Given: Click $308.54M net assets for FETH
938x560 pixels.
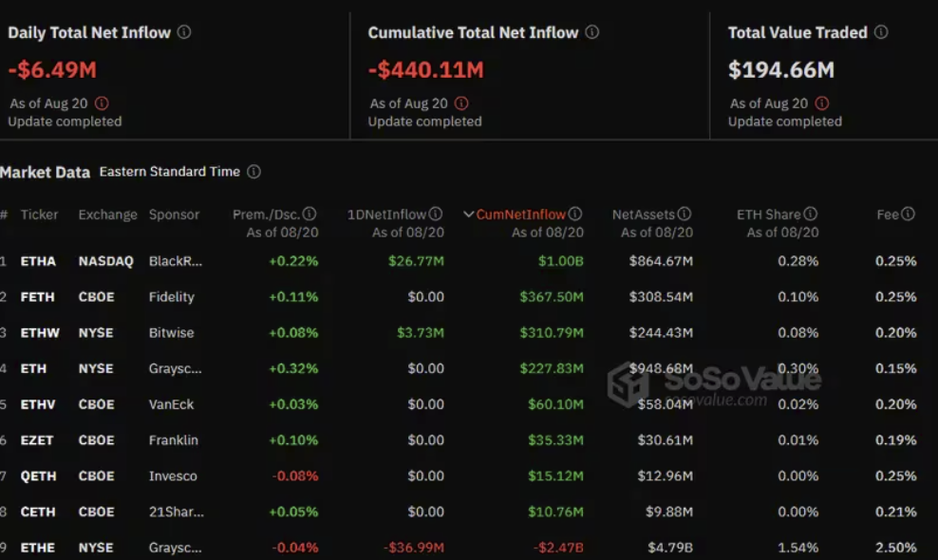Looking at the screenshot, I should (x=661, y=297).
